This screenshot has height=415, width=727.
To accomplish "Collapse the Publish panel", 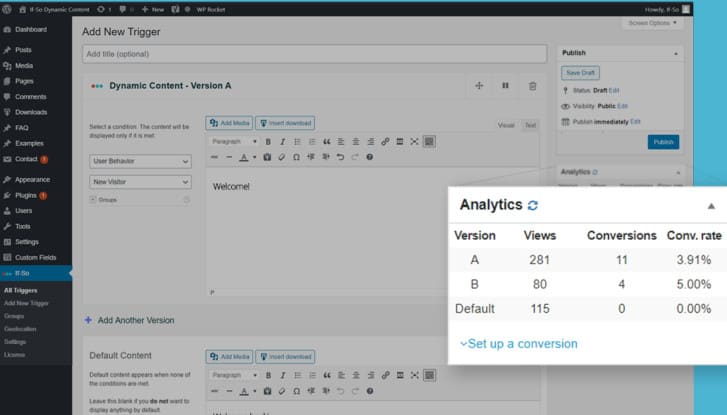I will click(676, 54).
